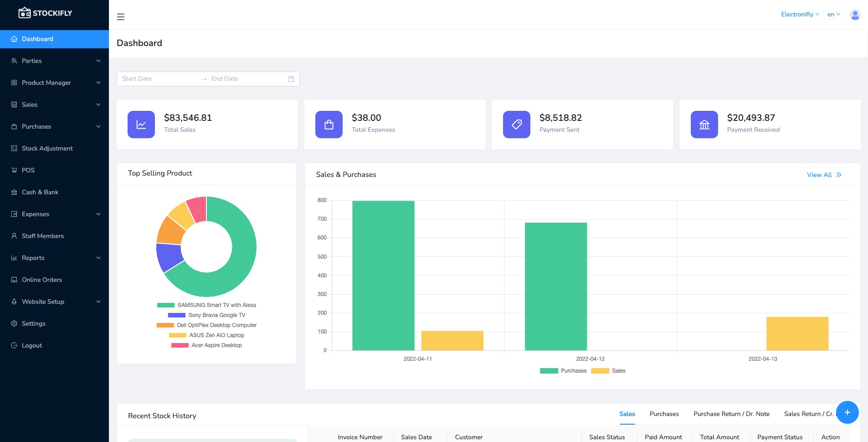The height and width of the screenshot is (442, 868).
Task: Open the Online Orders section
Action: coord(41,280)
